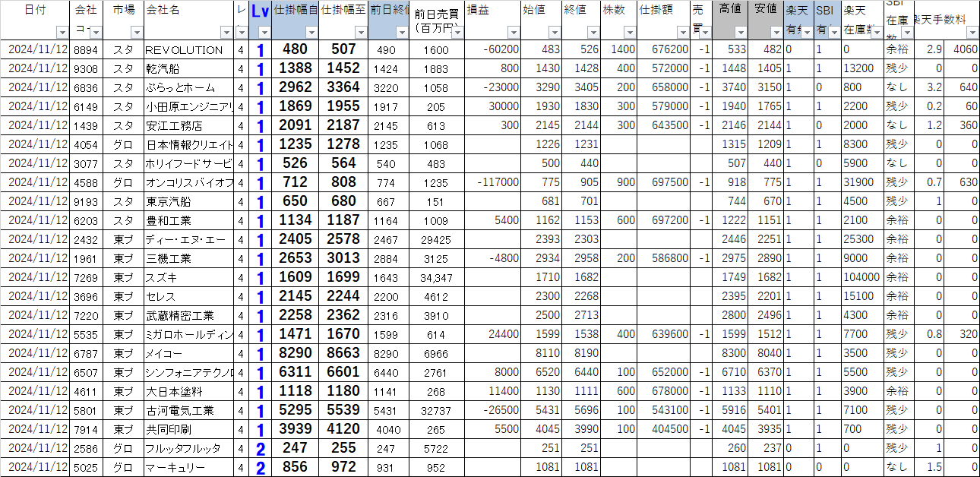Open the 始値 column filter dropdown
Screen dimensions: 980x477
tap(555, 33)
